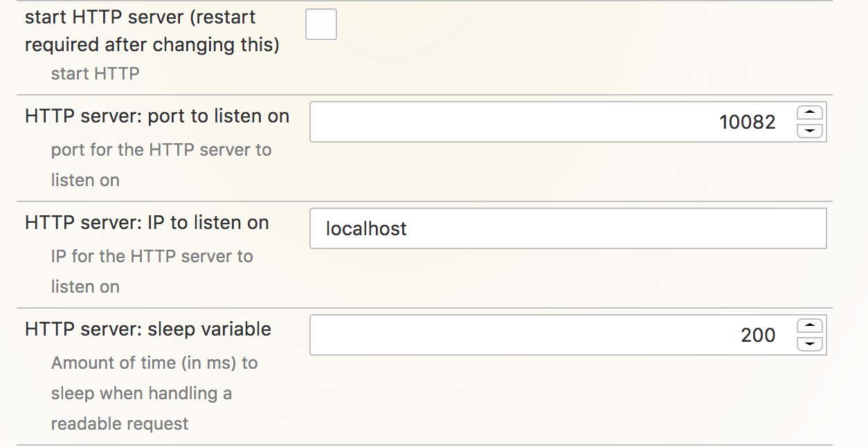Increase the sleep variable value
Image resolution: width=868 pixels, height=447 pixels.
pyautogui.click(x=810, y=326)
